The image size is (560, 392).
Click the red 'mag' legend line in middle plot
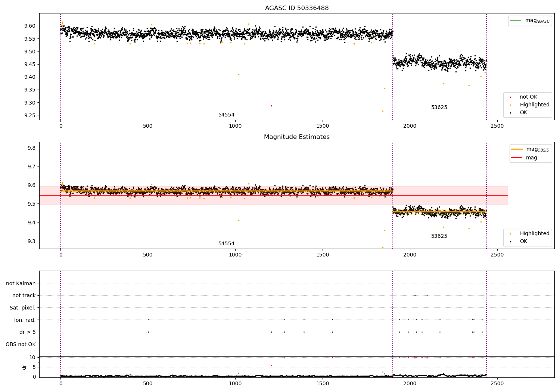coord(517,158)
